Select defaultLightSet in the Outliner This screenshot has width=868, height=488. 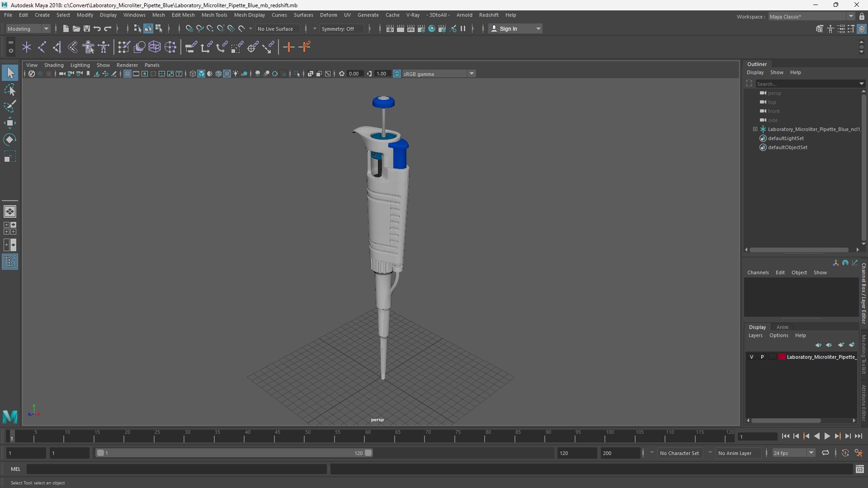[786, 138]
